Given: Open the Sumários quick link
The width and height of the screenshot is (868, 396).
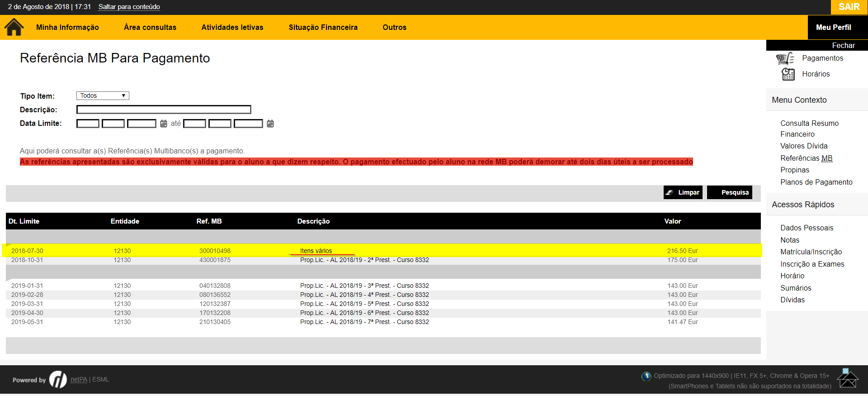Looking at the screenshot, I should [796, 288].
